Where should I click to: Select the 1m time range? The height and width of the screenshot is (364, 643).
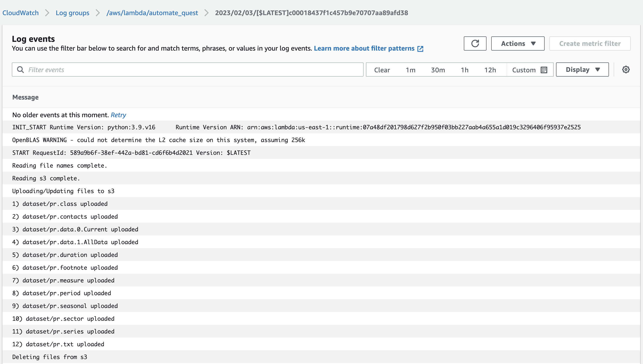pyautogui.click(x=410, y=70)
